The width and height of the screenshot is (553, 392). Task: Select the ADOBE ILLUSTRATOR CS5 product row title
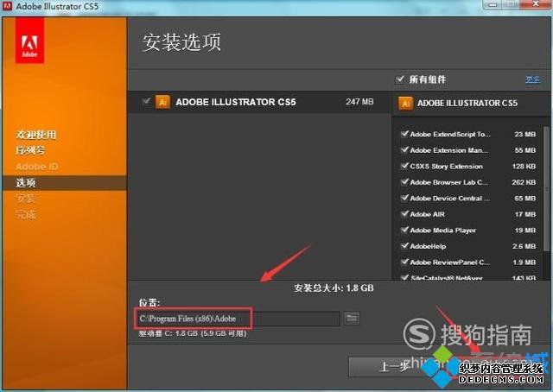pyautogui.click(x=236, y=102)
